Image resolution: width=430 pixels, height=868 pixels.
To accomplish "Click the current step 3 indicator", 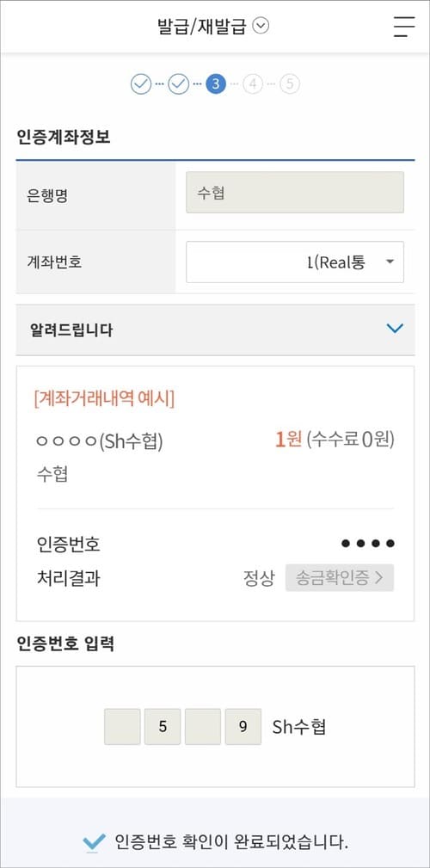I will pos(216,84).
